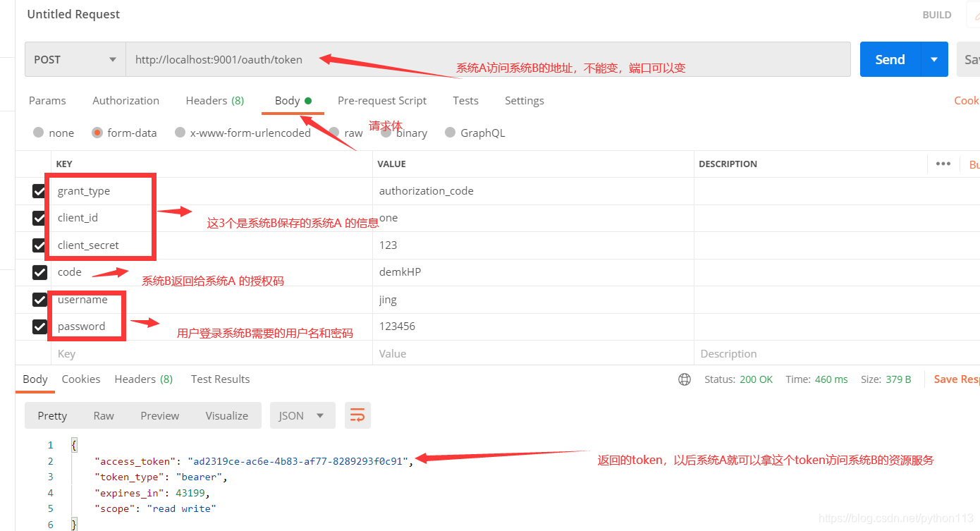Uncheck the grant_type row checkbox
The height and width of the screenshot is (531, 980).
click(39, 191)
